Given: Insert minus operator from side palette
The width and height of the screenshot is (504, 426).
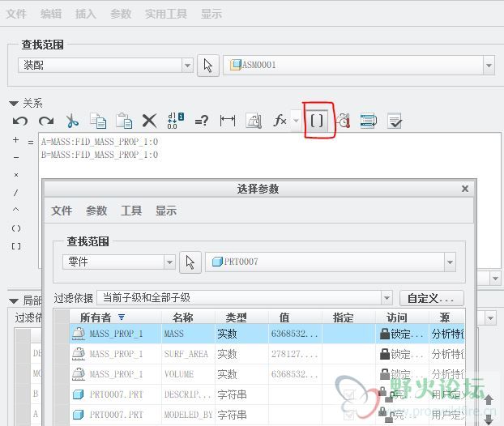Looking at the screenshot, I should pyautogui.click(x=16, y=157).
